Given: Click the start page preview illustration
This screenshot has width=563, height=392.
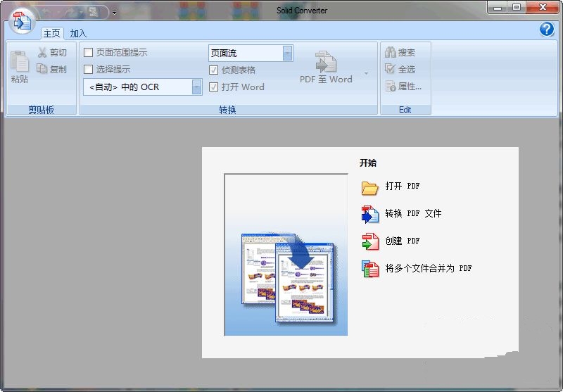Looking at the screenshot, I should coord(286,255).
